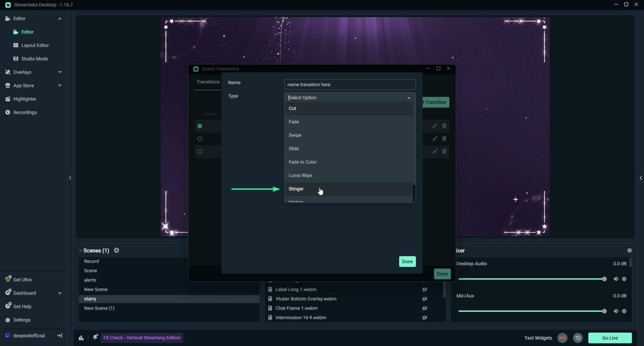644x346 pixels.
Task: Open the Highlighter panel
Action: (x=24, y=99)
